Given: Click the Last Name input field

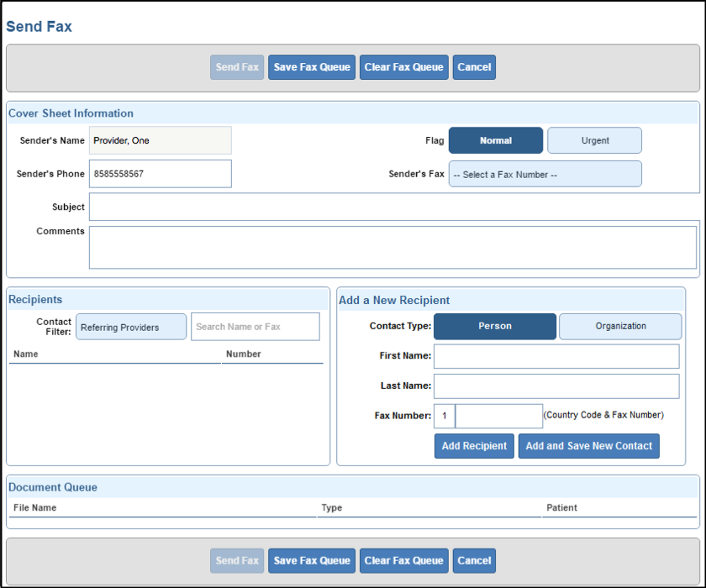Looking at the screenshot, I should 556,386.
